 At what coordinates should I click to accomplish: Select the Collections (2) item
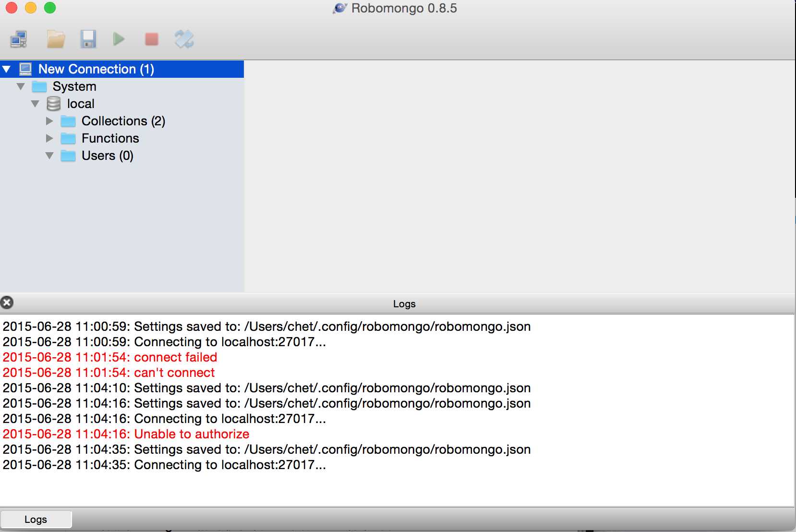pyautogui.click(x=123, y=121)
